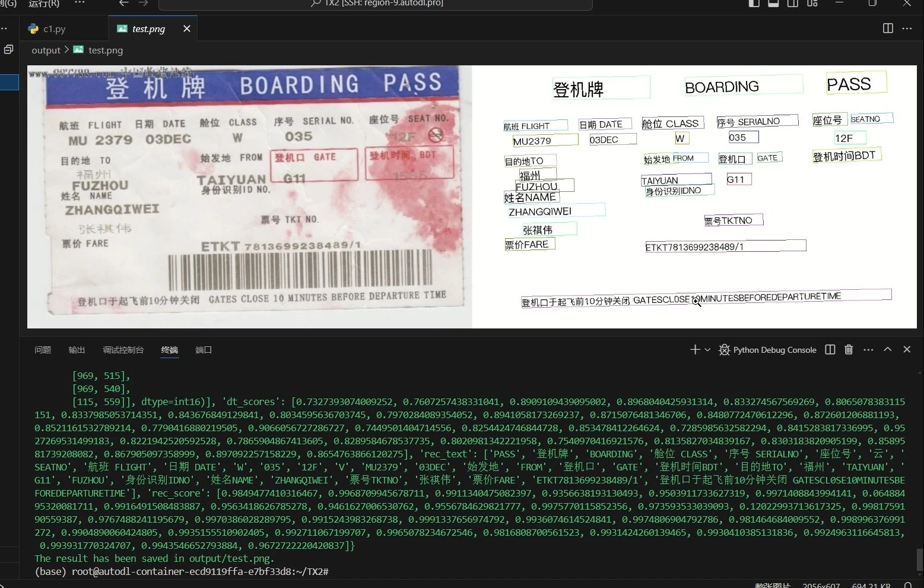Split the editor to the right
Viewport: 924px width, 588px height.
888,29
